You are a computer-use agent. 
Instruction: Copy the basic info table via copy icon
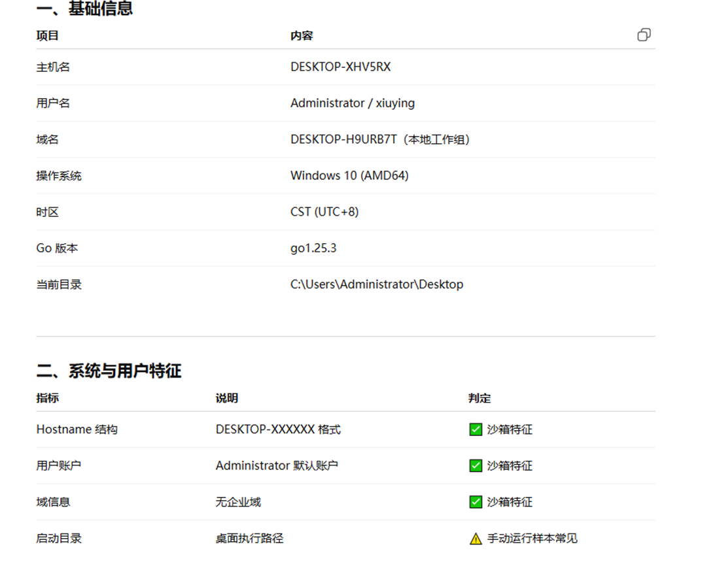(644, 35)
